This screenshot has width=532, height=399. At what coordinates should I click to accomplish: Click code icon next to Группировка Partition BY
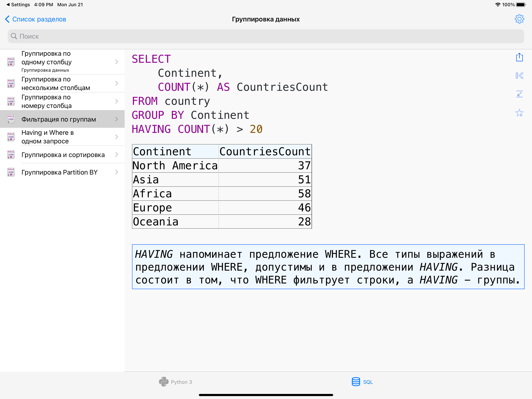tap(11, 172)
